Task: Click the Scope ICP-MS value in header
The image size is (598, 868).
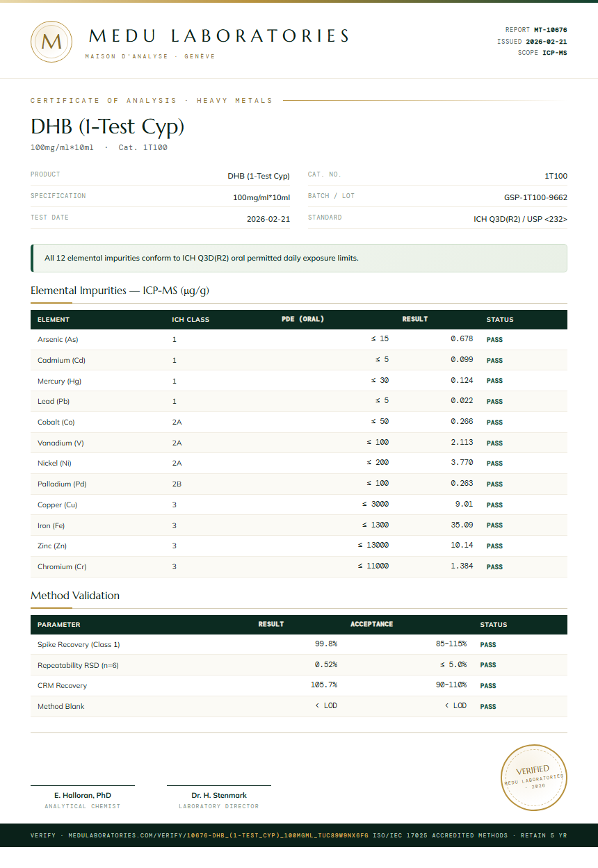Action: (555, 53)
